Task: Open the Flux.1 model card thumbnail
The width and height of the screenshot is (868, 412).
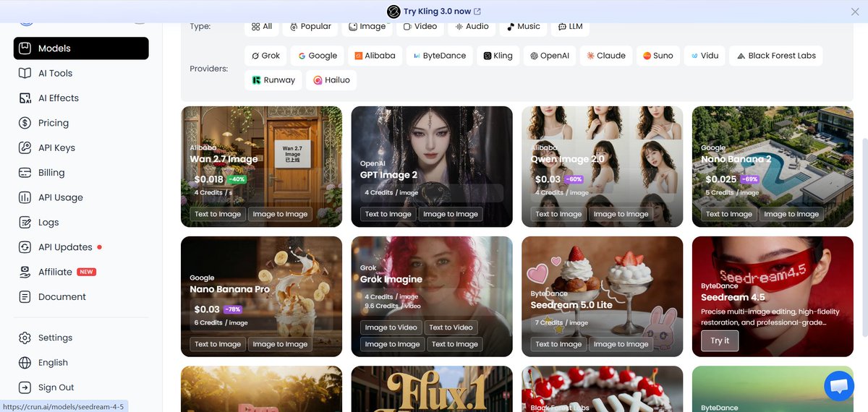Action: click(x=432, y=389)
